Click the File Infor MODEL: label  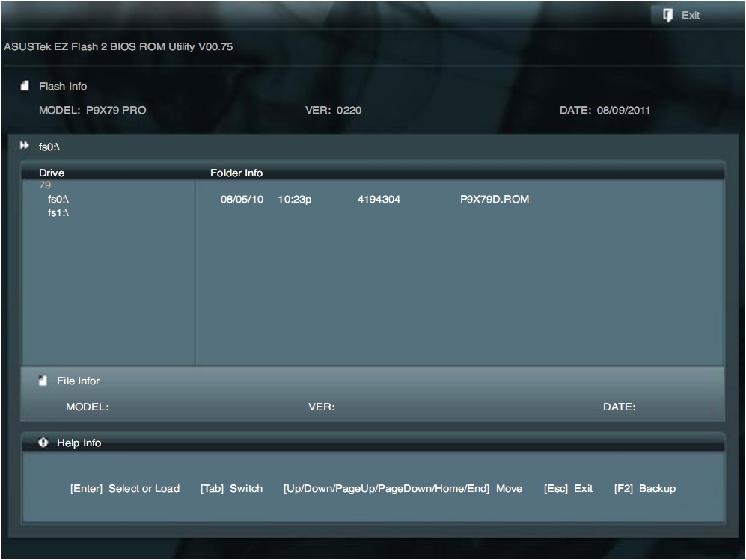tap(87, 407)
